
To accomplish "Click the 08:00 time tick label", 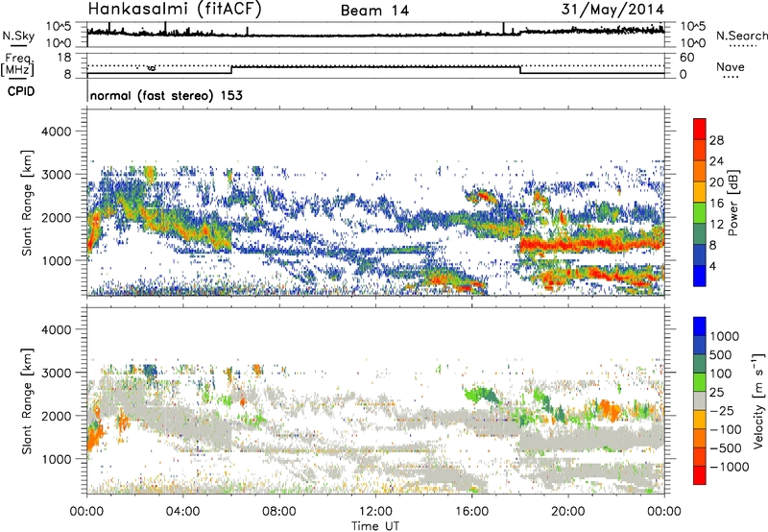I will coord(279,512).
